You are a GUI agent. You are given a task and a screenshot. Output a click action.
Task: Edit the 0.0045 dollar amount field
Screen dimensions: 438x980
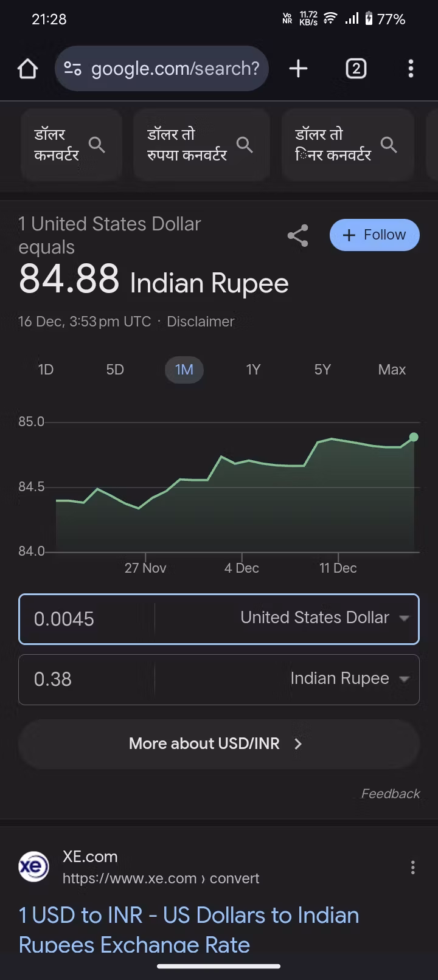click(x=85, y=619)
